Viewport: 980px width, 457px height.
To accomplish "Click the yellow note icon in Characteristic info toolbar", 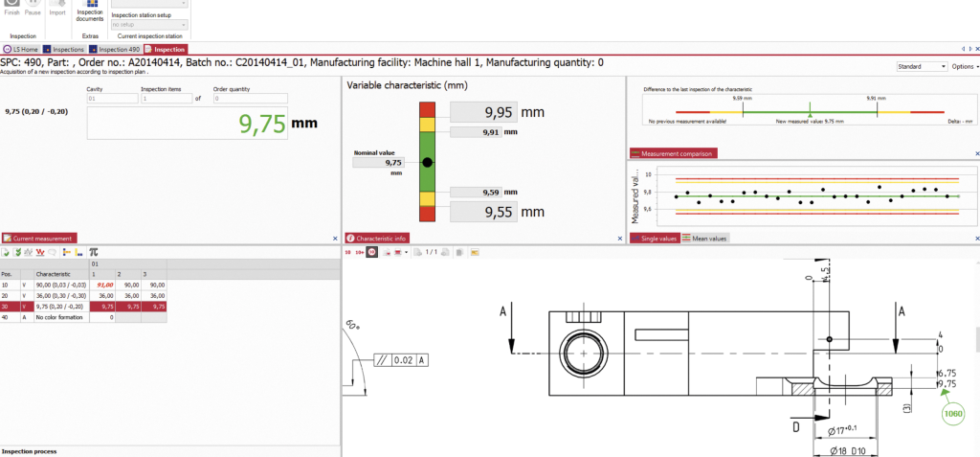I will 473,252.
